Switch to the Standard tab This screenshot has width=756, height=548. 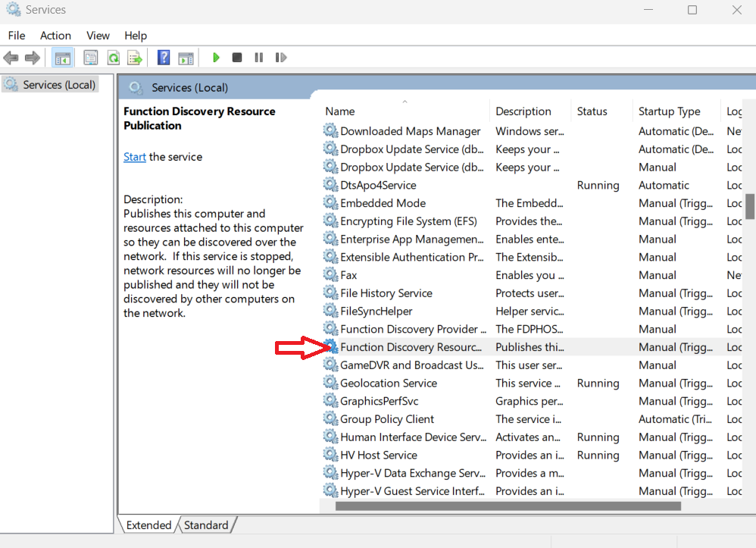tap(206, 525)
